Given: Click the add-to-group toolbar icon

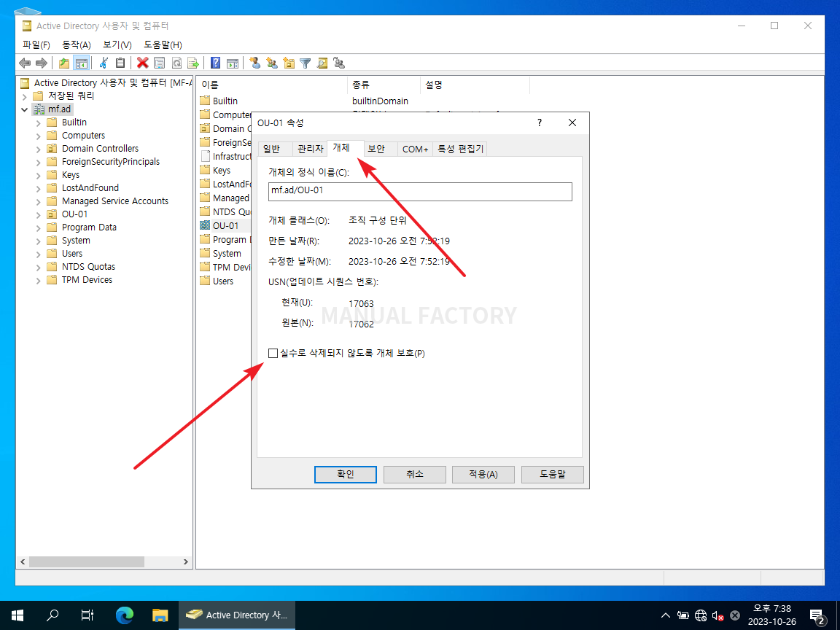Looking at the screenshot, I should [339, 63].
